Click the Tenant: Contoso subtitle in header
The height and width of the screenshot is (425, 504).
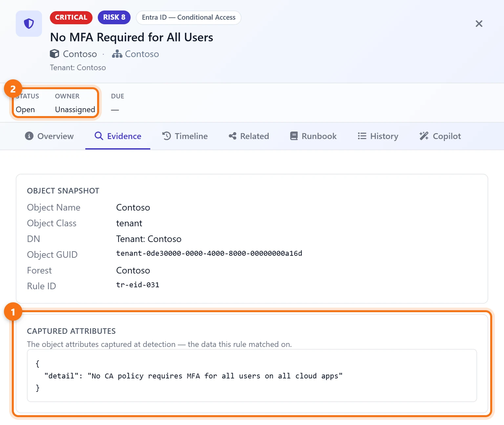(x=78, y=68)
